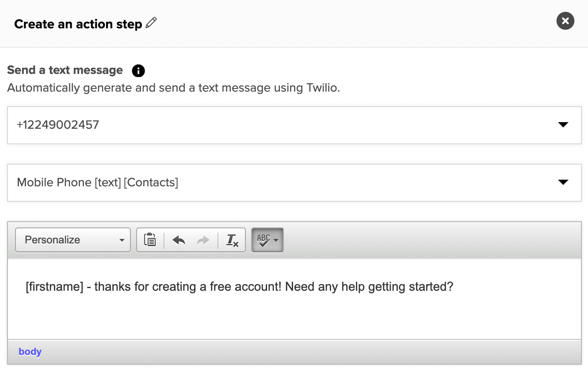This screenshot has width=588, height=385.
Task: Click the Create an action step title
Action: coord(78,24)
